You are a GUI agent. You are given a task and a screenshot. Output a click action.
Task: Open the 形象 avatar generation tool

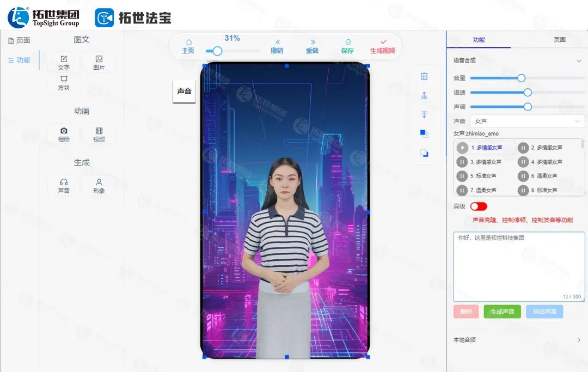99,186
